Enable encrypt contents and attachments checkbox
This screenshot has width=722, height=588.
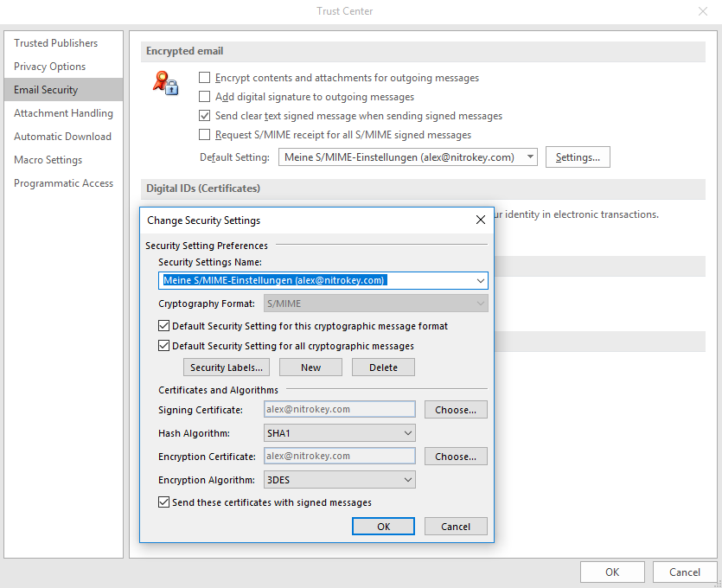[x=205, y=78]
